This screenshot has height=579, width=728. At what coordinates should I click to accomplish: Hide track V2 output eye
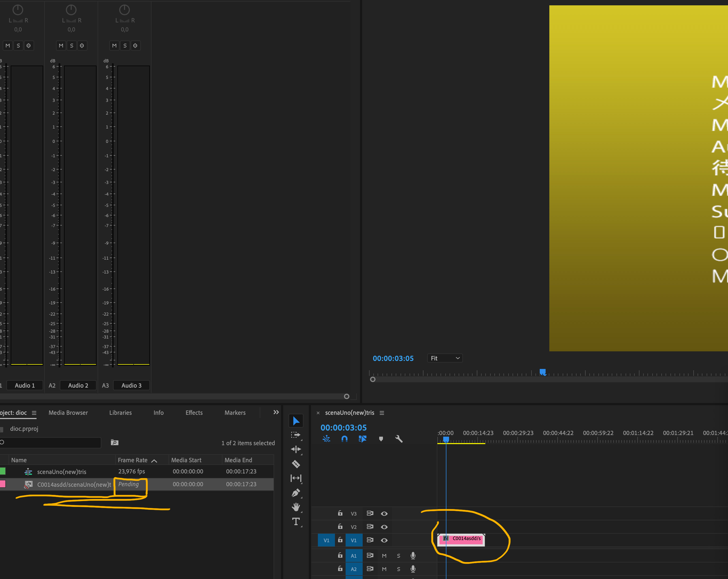point(384,527)
